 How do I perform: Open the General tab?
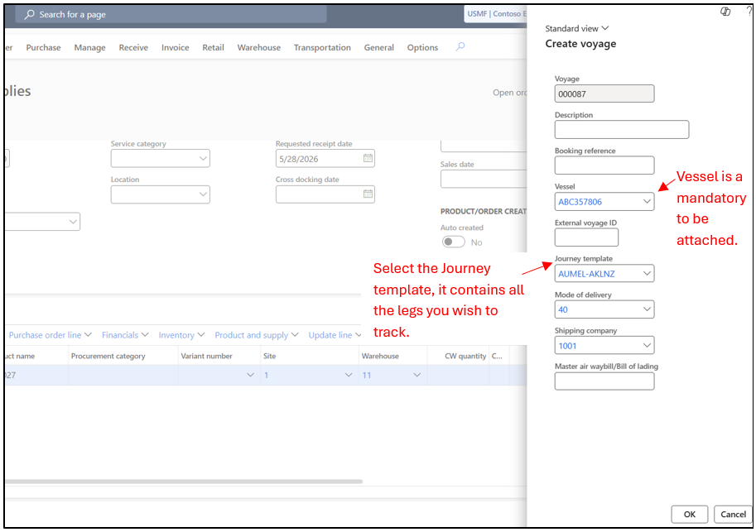click(379, 47)
